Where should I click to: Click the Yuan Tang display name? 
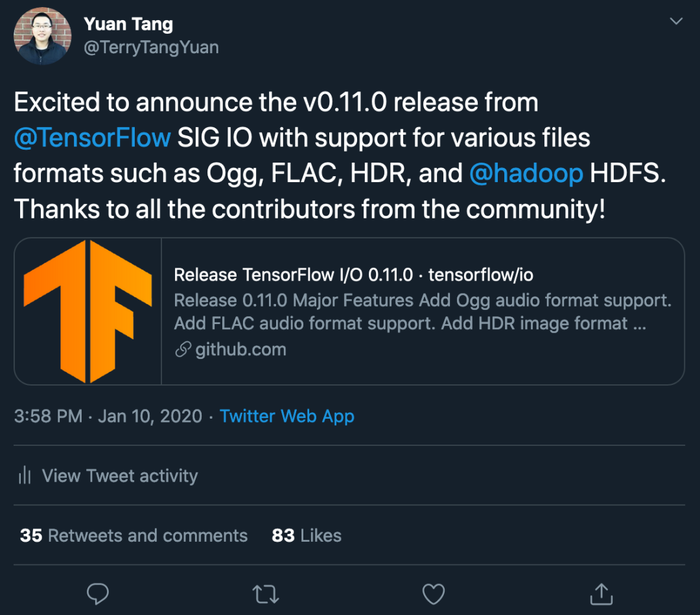coord(128,24)
